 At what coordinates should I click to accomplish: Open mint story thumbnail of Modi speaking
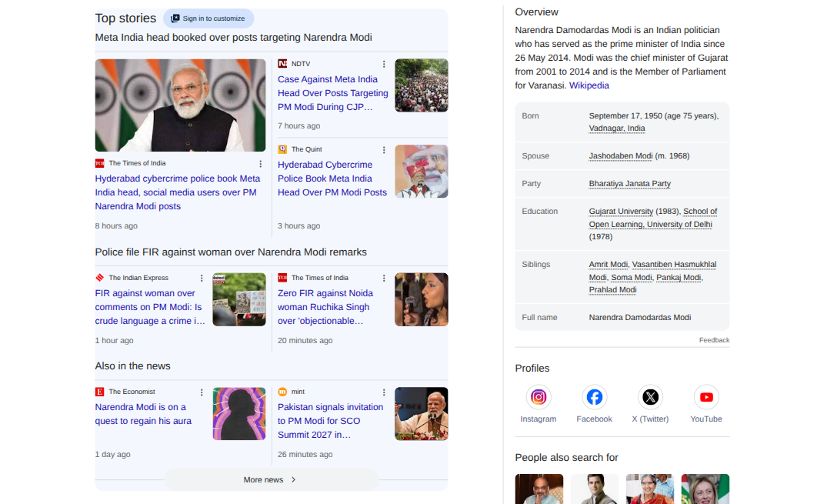[422, 414]
